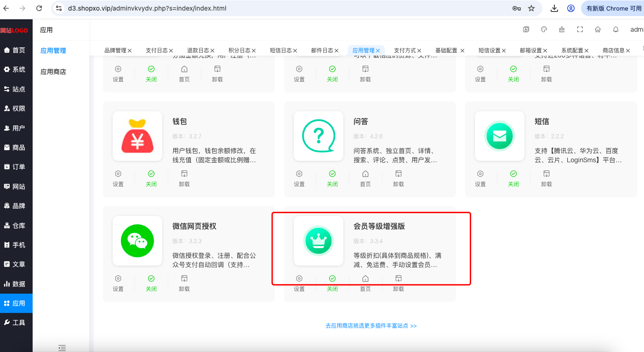This screenshot has height=352, width=644.
Task: Disable the 问答 plugin via 关闭
Action: point(332,178)
